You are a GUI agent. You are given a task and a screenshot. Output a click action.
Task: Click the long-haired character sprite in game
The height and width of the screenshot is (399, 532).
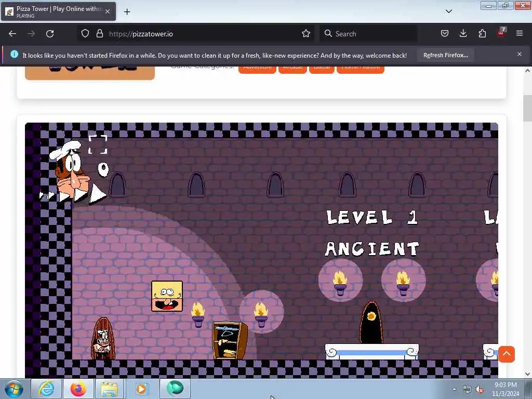103,339
